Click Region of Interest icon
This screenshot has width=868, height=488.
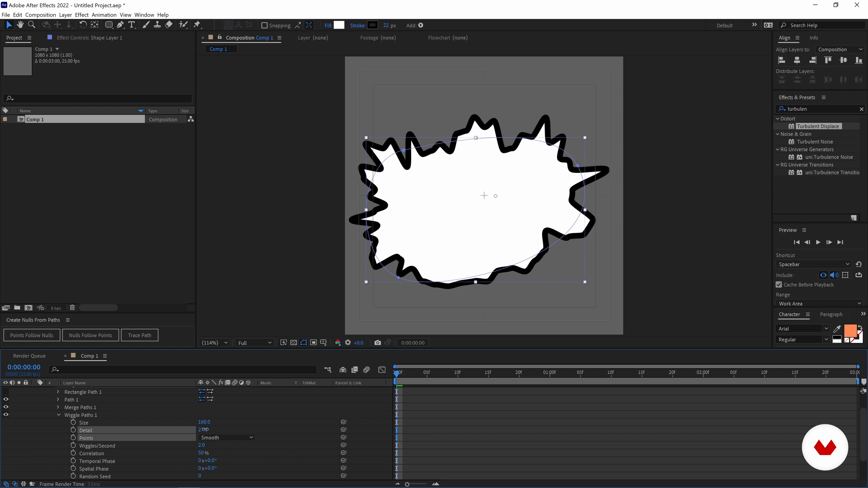(313, 343)
